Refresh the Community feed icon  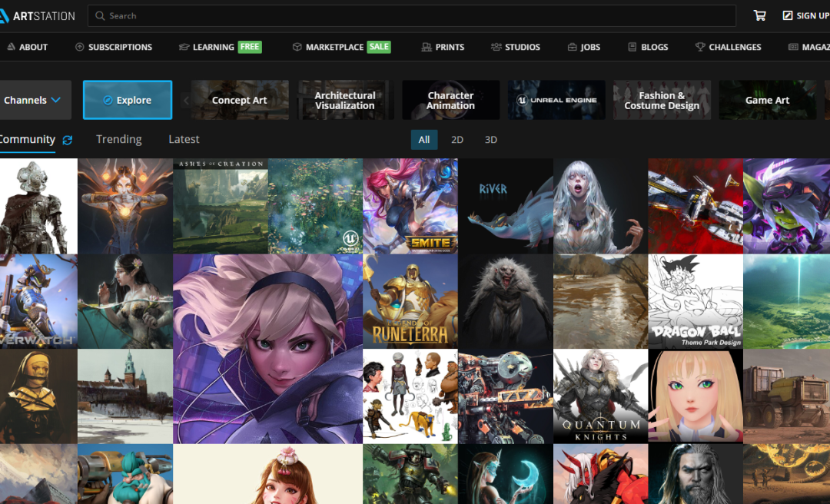[67, 140]
